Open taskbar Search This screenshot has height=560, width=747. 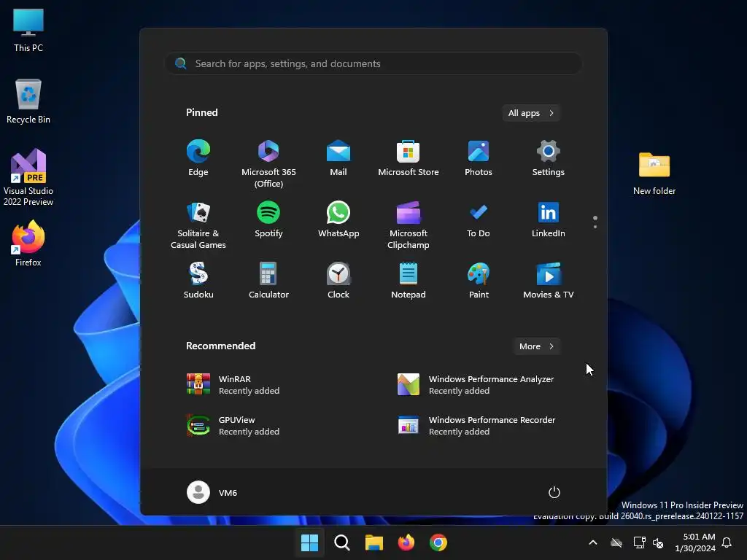point(341,542)
